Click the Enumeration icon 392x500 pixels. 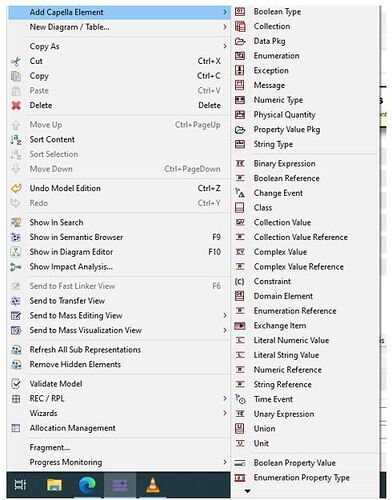[240, 56]
